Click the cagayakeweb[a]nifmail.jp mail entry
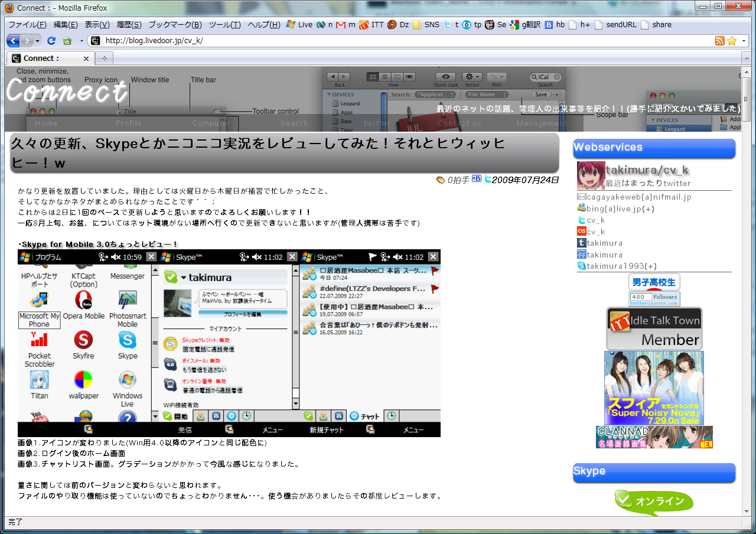The height and width of the screenshot is (534, 756). pyautogui.click(x=634, y=197)
